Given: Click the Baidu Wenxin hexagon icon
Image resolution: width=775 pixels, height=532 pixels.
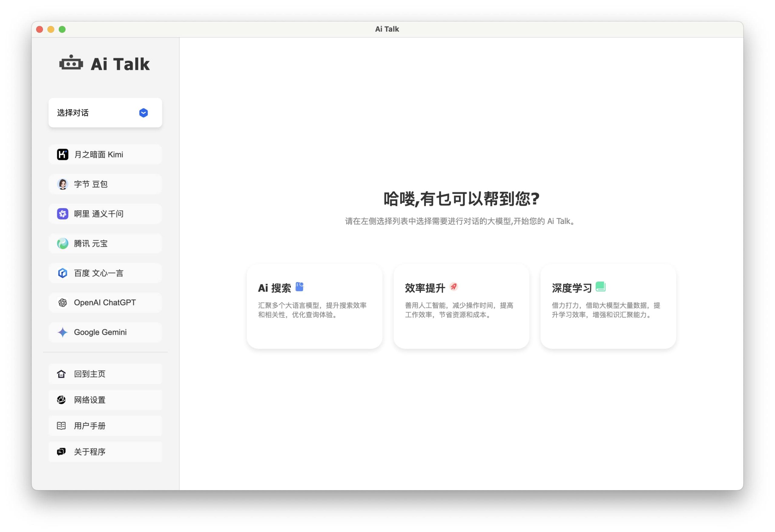Looking at the screenshot, I should tap(62, 273).
